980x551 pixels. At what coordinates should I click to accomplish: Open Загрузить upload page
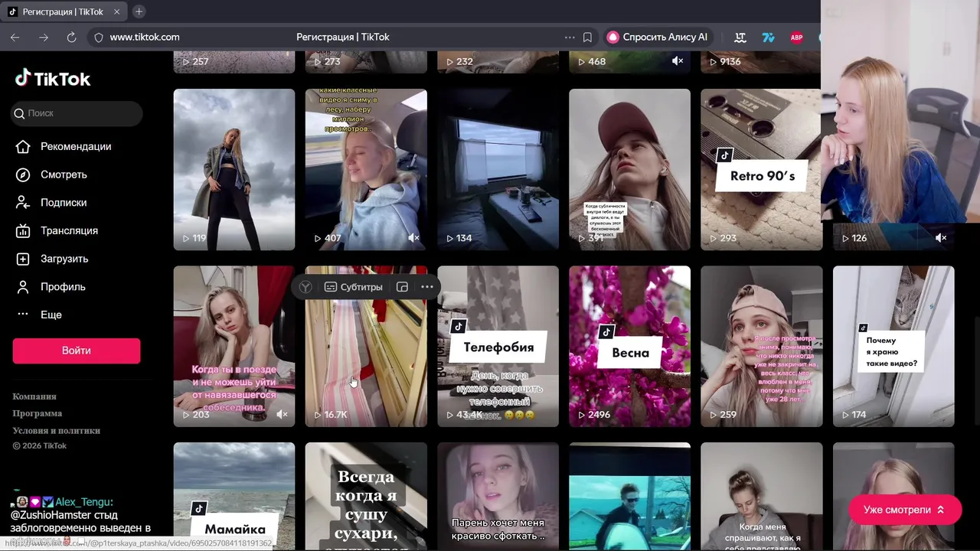click(52, 259)
